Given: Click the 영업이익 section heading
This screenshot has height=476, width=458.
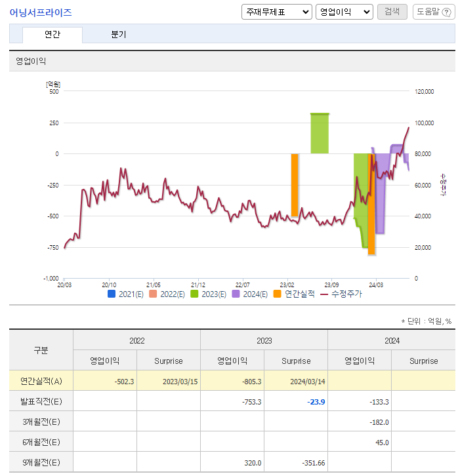Looking at the screenshot, I should click(31, 61).
